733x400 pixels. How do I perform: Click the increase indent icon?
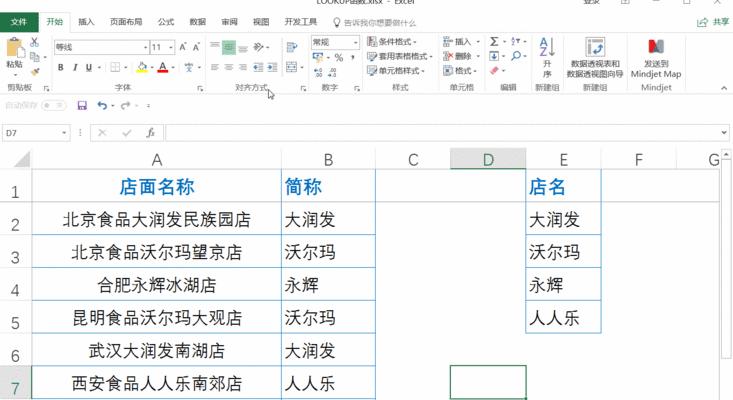273,68
